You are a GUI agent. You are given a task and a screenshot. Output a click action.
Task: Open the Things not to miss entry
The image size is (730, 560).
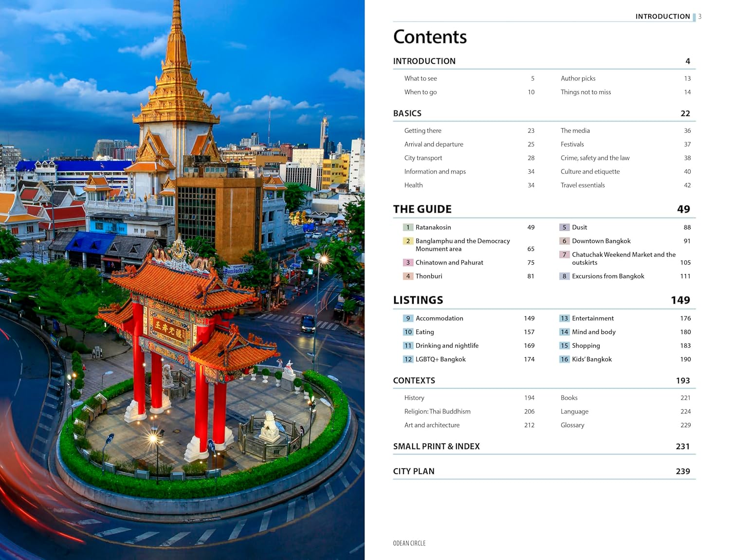point(585,92)
